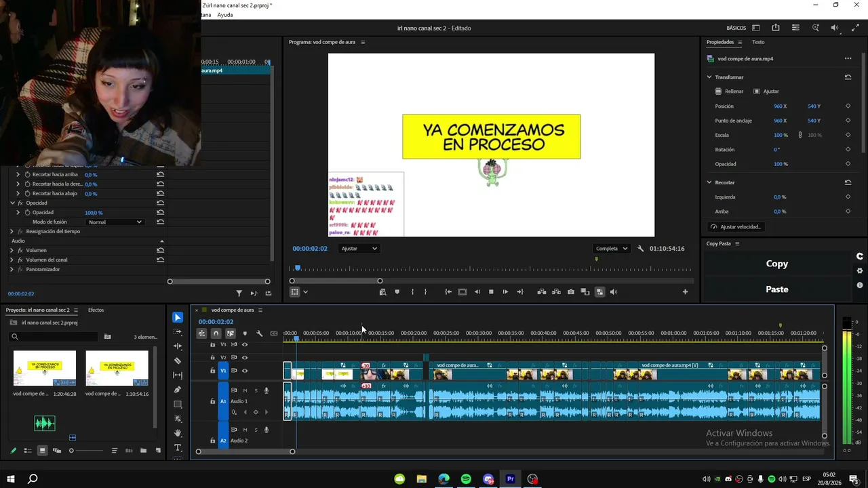Open File Explorer from the taskbar

(x=421, y=479)
